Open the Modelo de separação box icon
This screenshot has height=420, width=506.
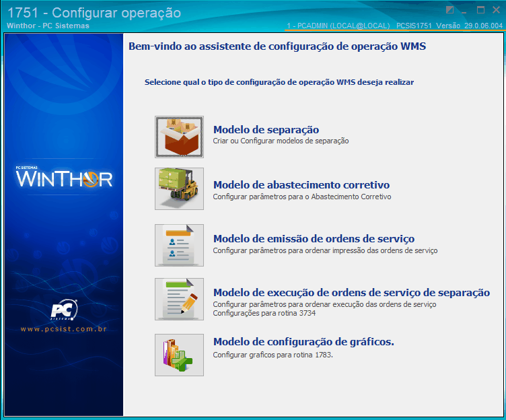tap(179, 137)
